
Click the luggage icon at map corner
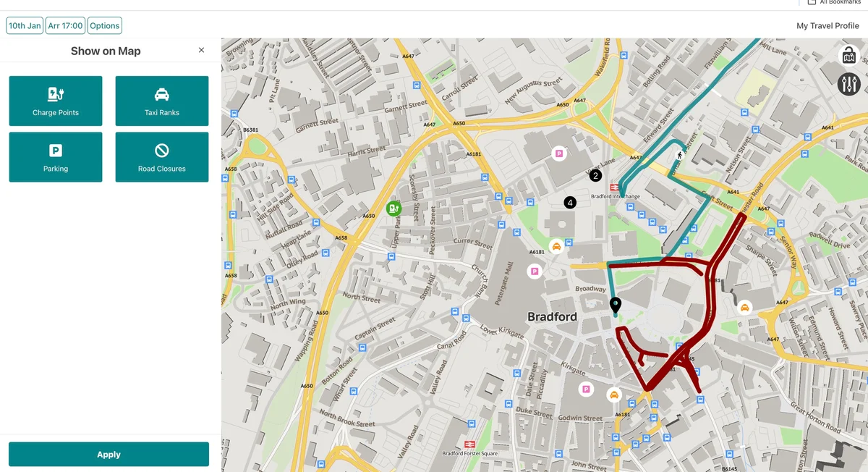point(849,55)
